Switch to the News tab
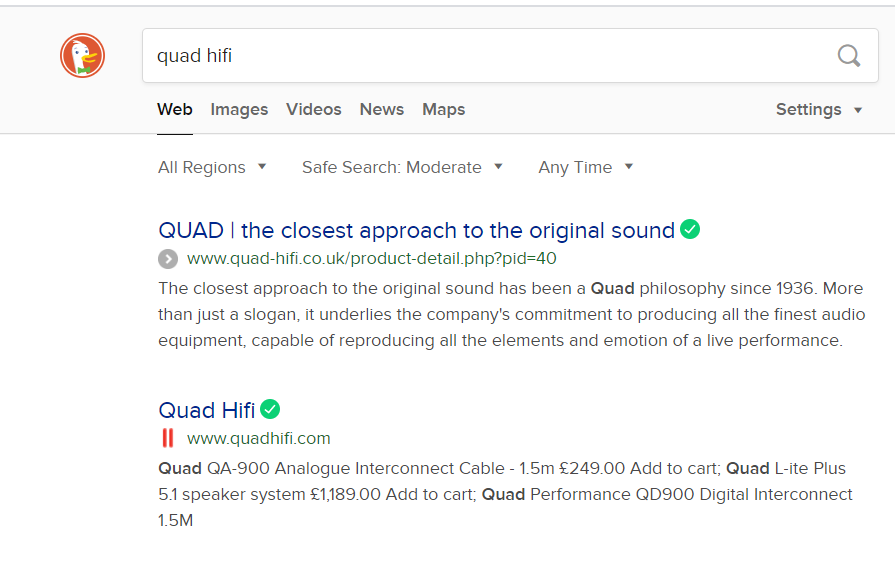This screenshot has width=895, height=564. tap(381, 109)
